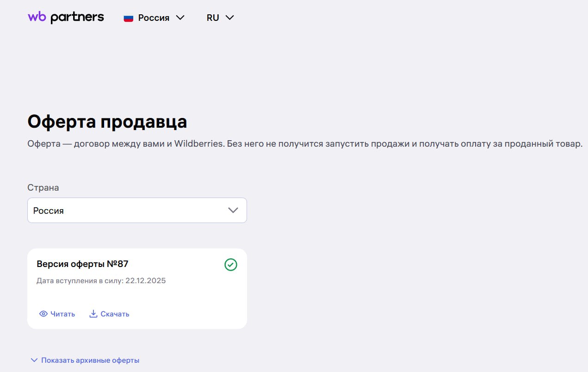Click the Оферта продавца page heading
588x372 pixels.
[x=107, y=122]
